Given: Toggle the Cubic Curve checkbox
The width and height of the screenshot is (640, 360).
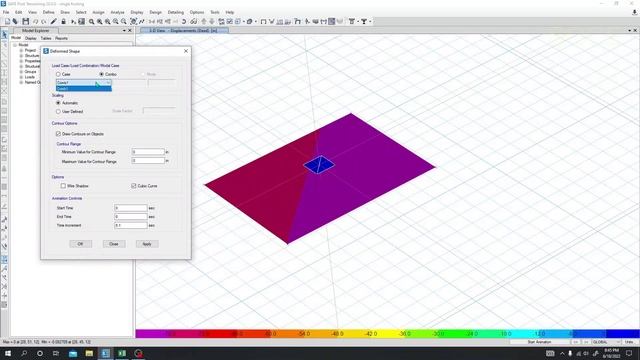Looking at the screenshot, I should [133, 186].
